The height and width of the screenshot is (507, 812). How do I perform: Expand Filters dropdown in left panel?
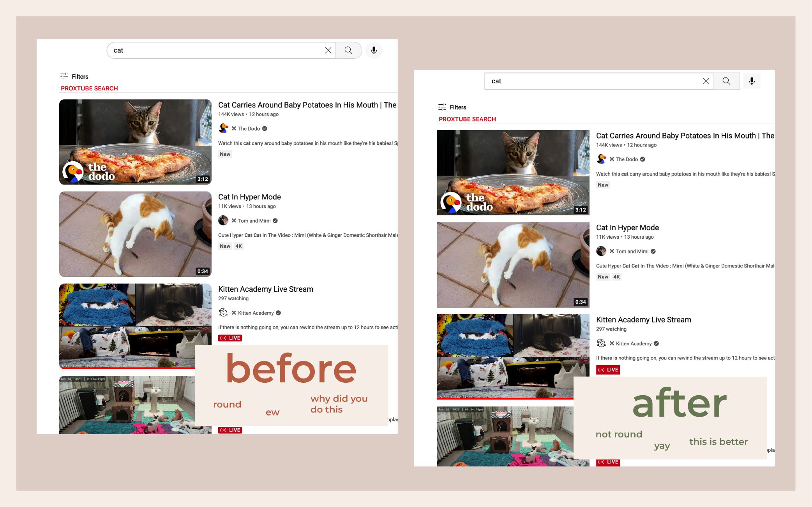click(x=75, y=76)
